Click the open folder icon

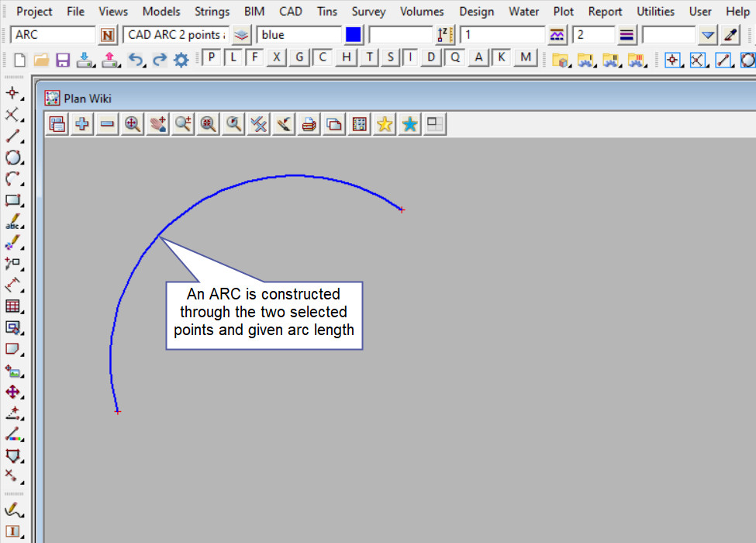pyautogui.click(x=41, y=60)
